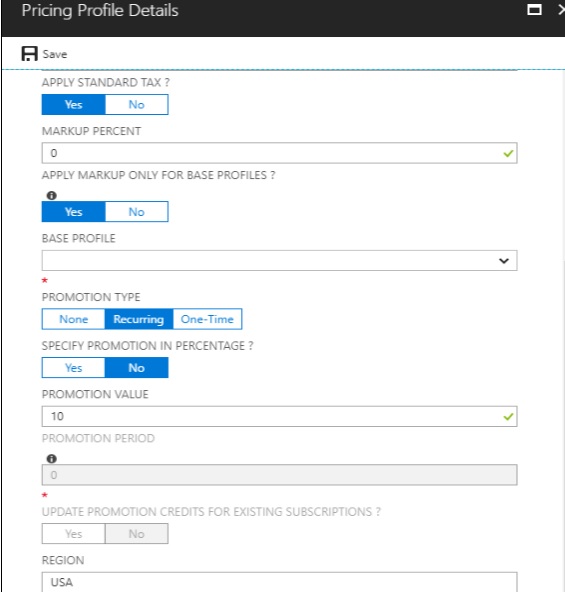Choose Yes for promotion in percentage
565x592 pixels.
pos(74,368)
